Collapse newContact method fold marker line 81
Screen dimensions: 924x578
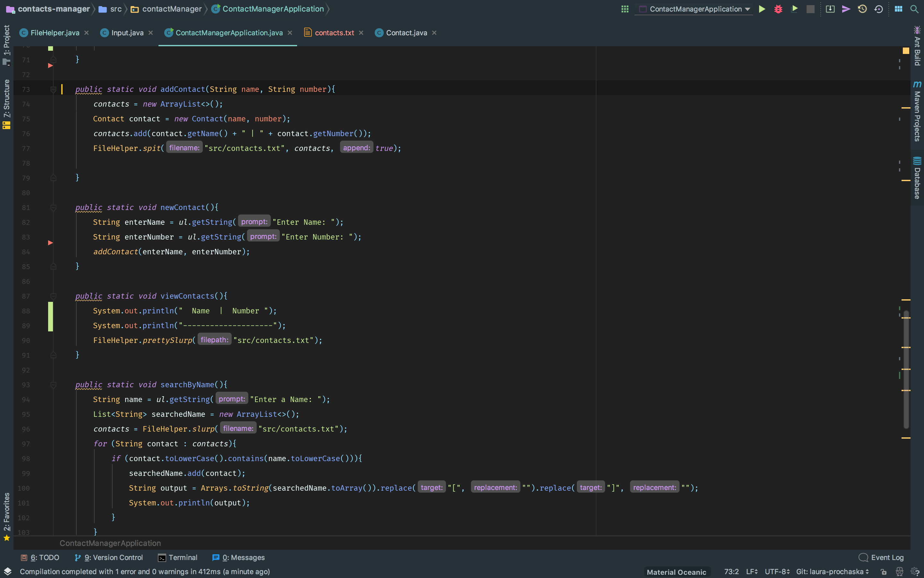[54, 207]
